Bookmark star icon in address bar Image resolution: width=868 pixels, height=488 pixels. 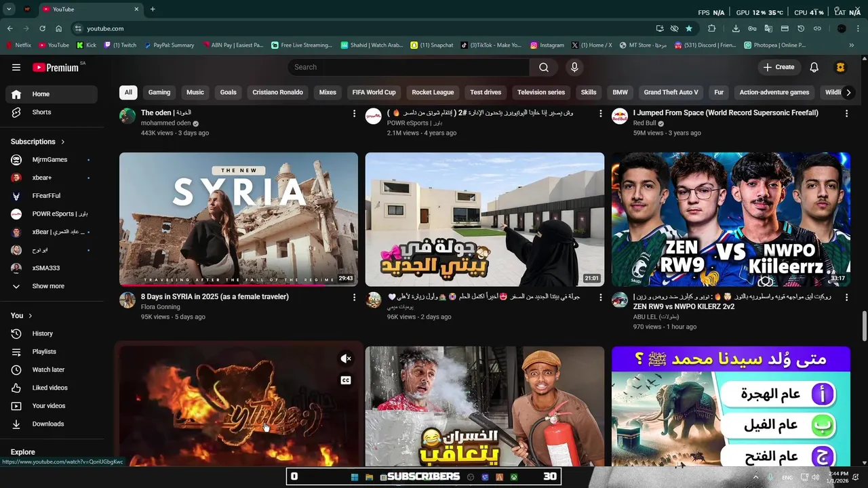(689, 28)
